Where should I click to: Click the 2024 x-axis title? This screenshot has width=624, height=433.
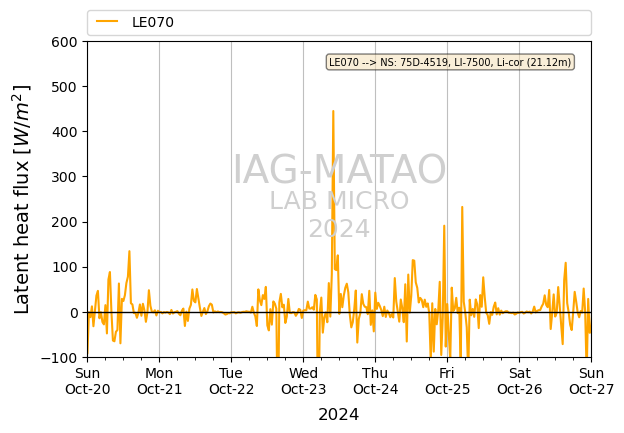(x=339, y=414)
